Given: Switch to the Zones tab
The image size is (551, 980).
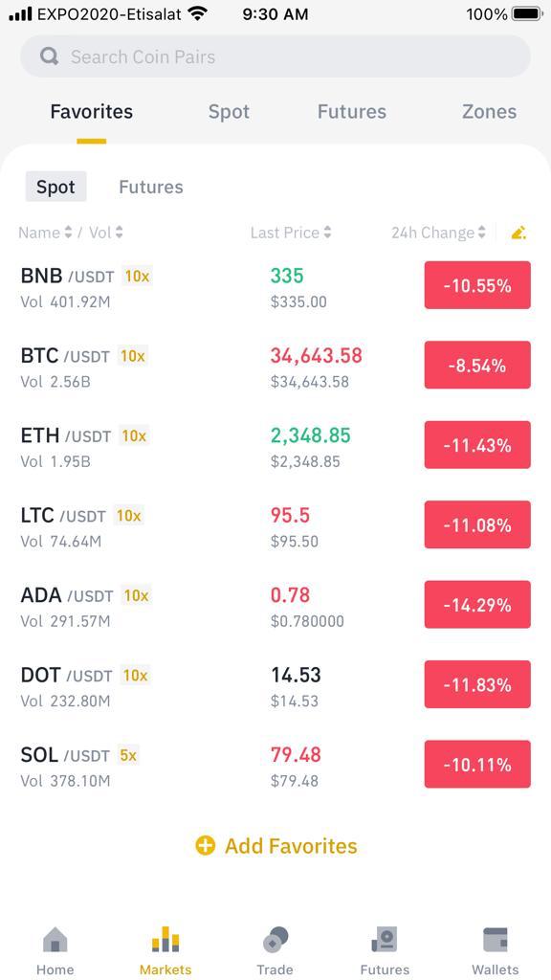Looking at the screenshot, I should pos(489,112).
